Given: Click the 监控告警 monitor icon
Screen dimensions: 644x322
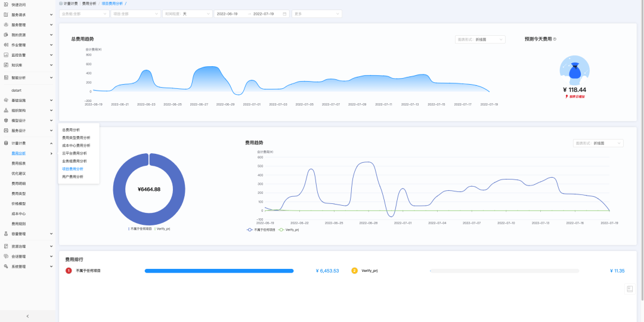Looking at the screenshot, I should pos(6,55).
